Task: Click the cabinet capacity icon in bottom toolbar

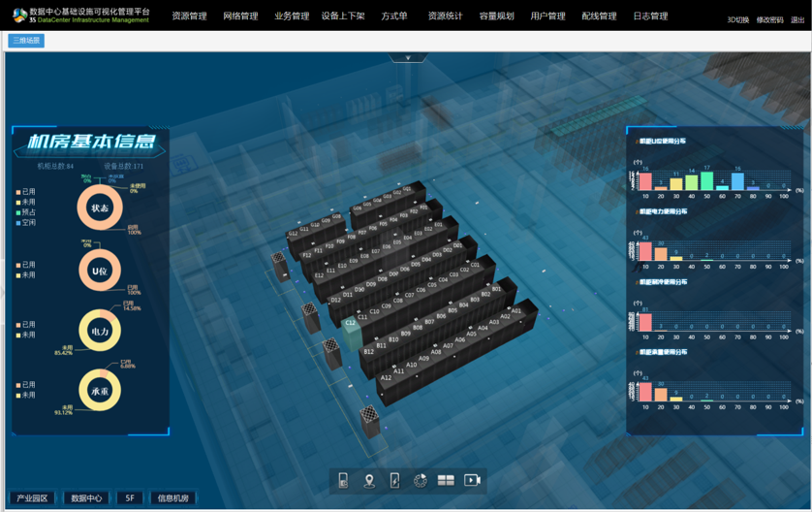Action: (x=343, y=480)
